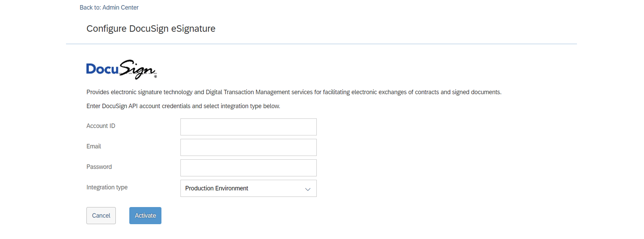644x239 pixels.
Task: Click the Password label text
Action: point(99,167)
